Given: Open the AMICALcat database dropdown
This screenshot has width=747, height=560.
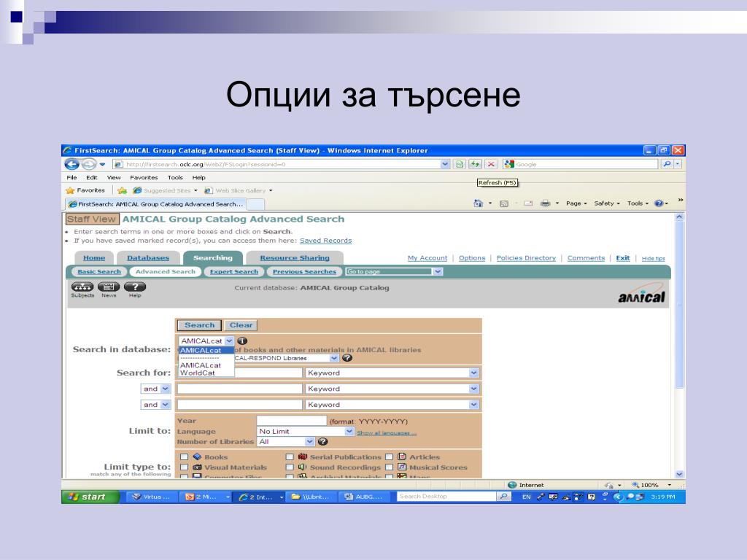Looking at the screenshot, I should click(x=206, y=341).
